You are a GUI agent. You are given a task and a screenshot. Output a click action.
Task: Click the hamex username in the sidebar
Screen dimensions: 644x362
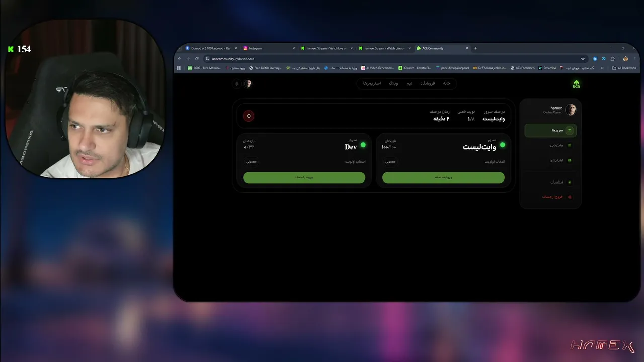[x=556, y=108]
